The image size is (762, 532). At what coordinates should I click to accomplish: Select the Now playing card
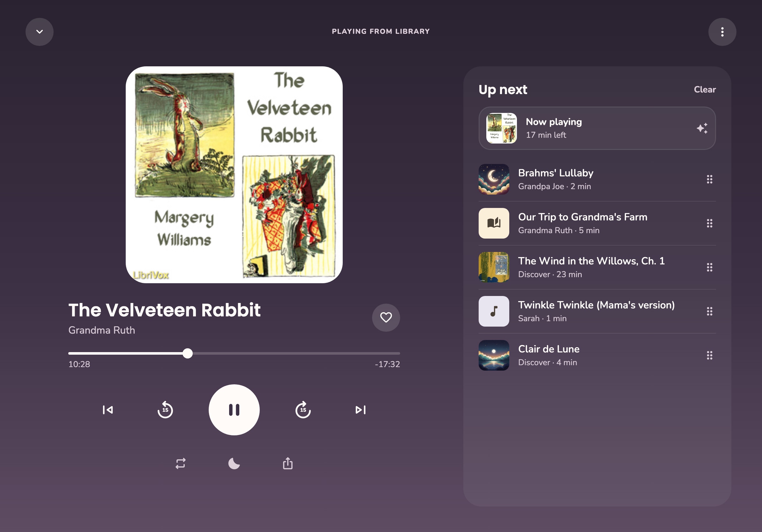click(x=597, y=128)
